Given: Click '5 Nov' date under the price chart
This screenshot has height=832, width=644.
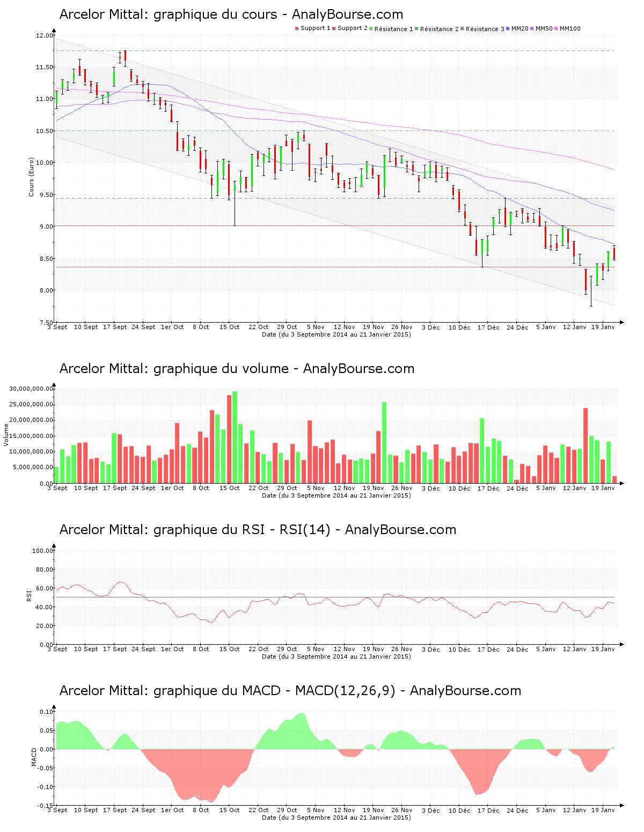Looking at the screenshot, I should (x=316, y=327).
